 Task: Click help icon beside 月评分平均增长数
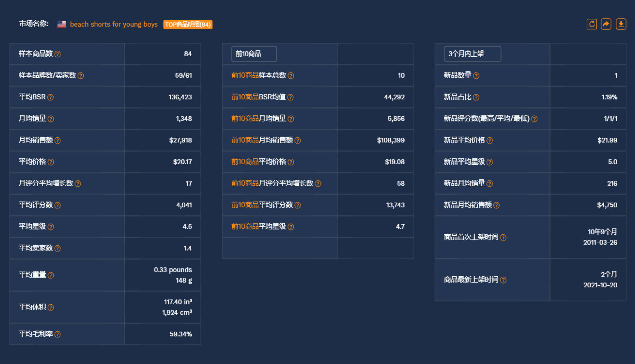78,184
